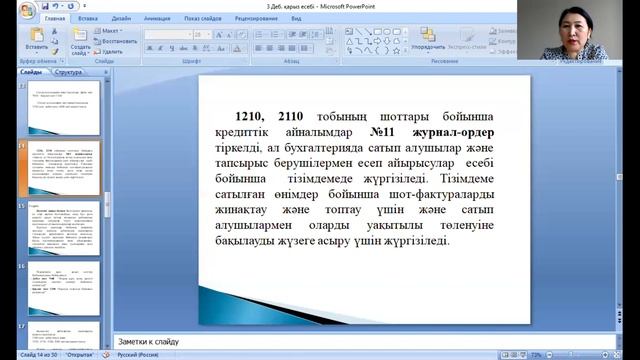The height and width of the screenshot is (360, 640).
Task: Open line spacing options
Action: tap(317, 35)
